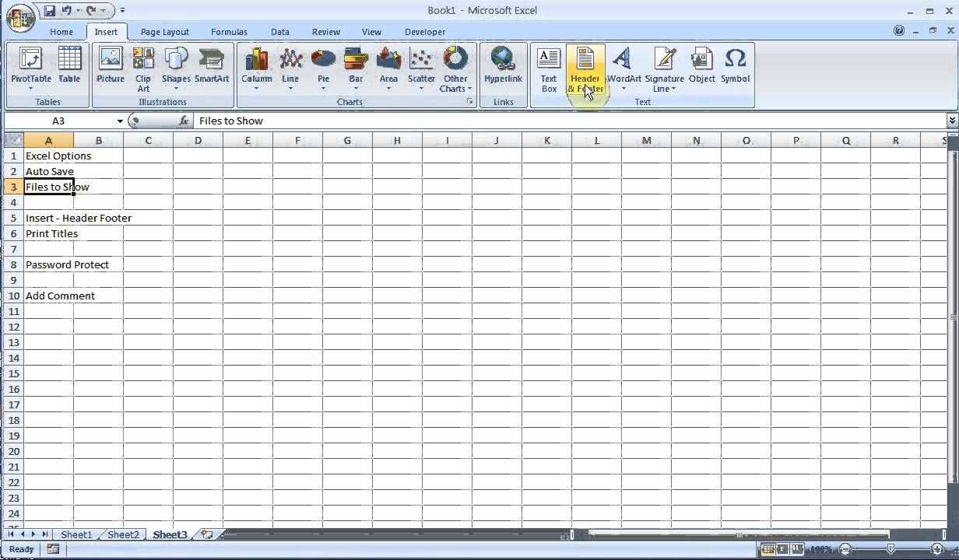Viewport: 959px width, 560px height.
Task: Open the Page Layout ribbon tab
Action: click(x=164, y=32)
